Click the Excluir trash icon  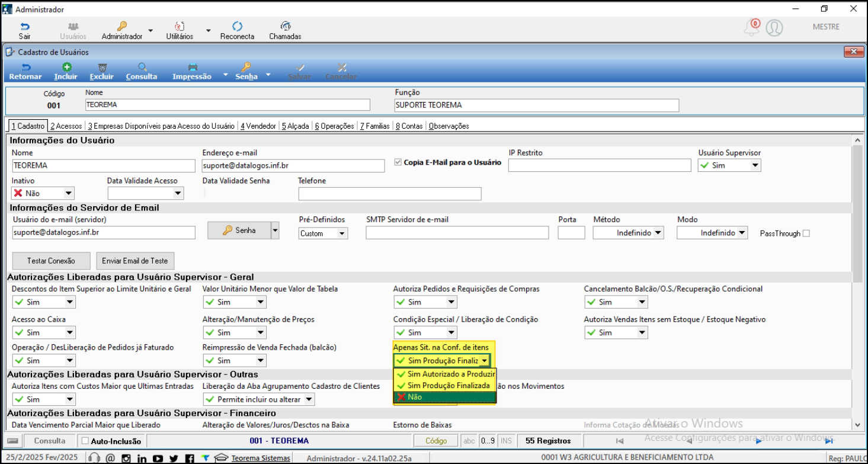point(102,68)
